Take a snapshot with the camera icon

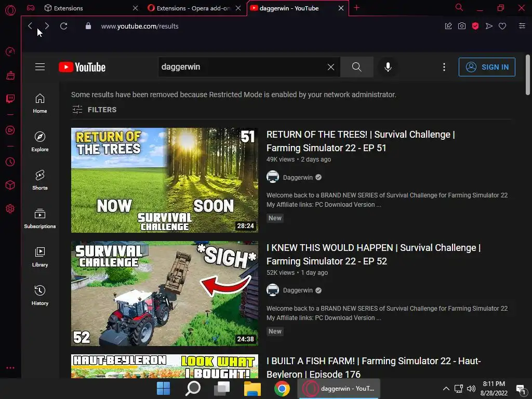(x=462, y=26)
